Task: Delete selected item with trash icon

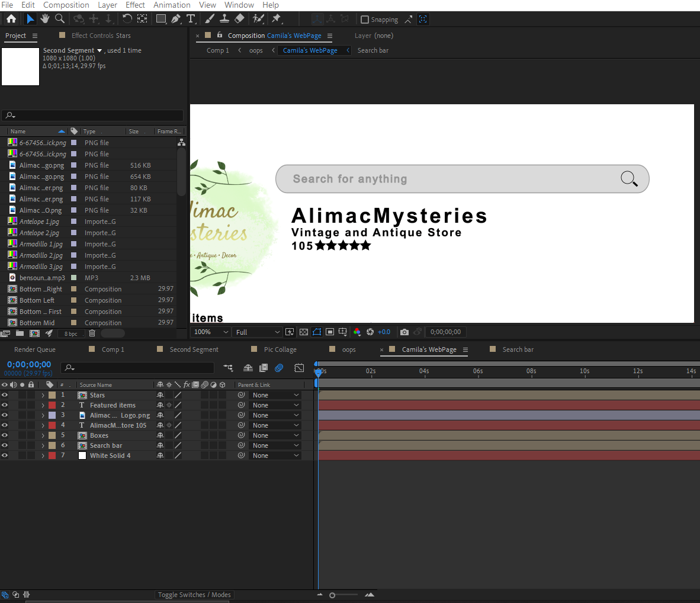Action: coord(92,333)
